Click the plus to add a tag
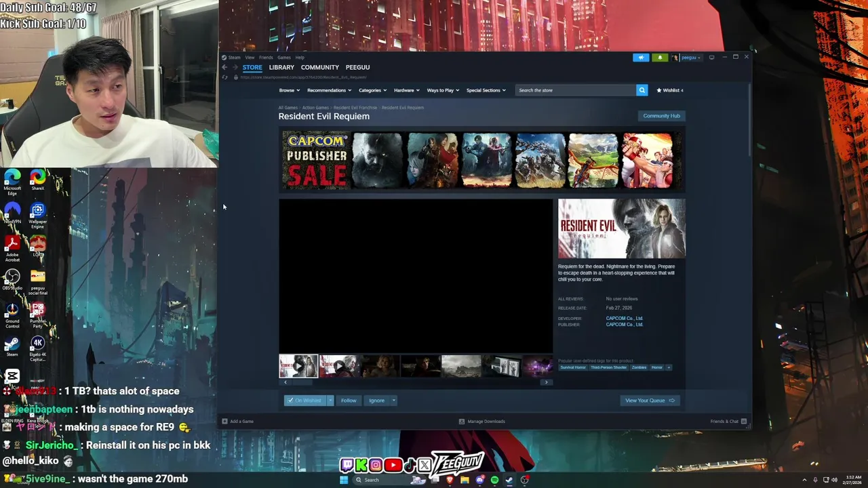 pos(669,367)
